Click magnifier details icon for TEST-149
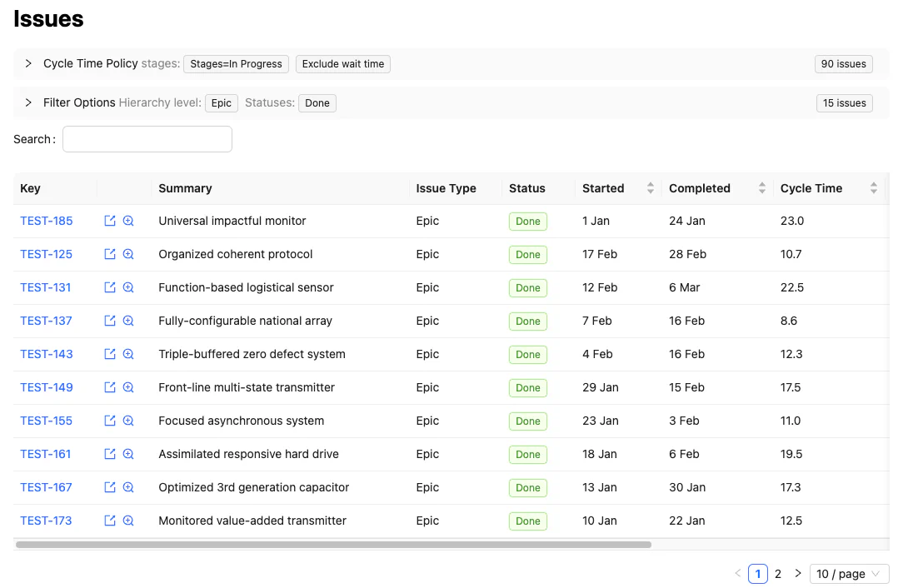 [128, 387]
